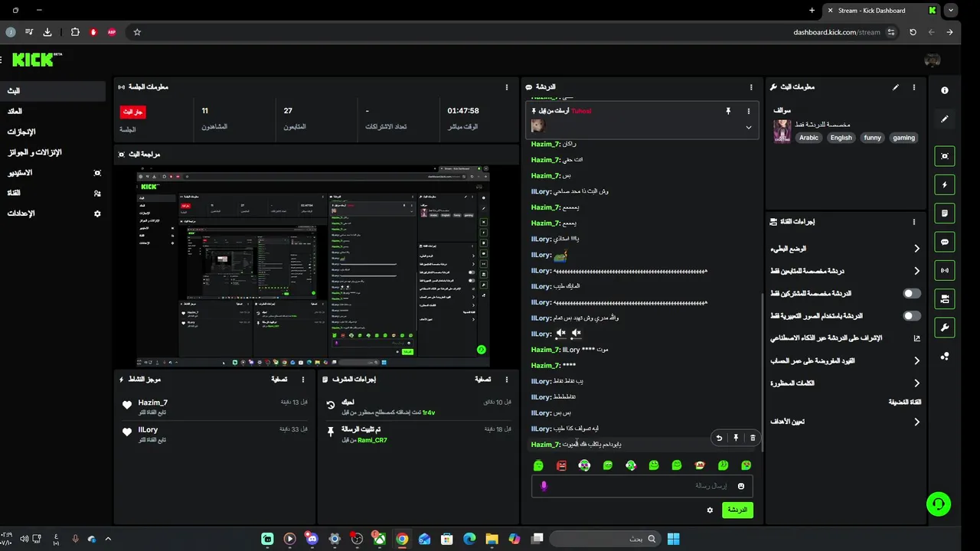The width and height of the screenshot is (980, 551).
Task: Open the chat panel three-dots menu
Action: click(751, 87)
